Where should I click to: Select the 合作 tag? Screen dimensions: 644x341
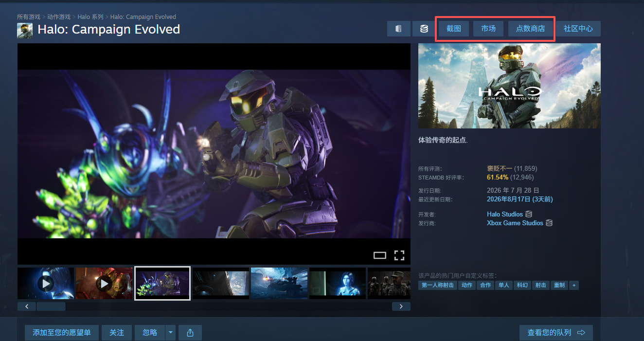[x=485, y=286]
